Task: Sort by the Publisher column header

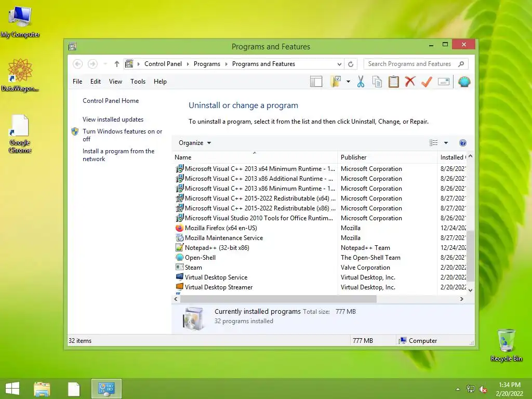Action: (387, 157)
